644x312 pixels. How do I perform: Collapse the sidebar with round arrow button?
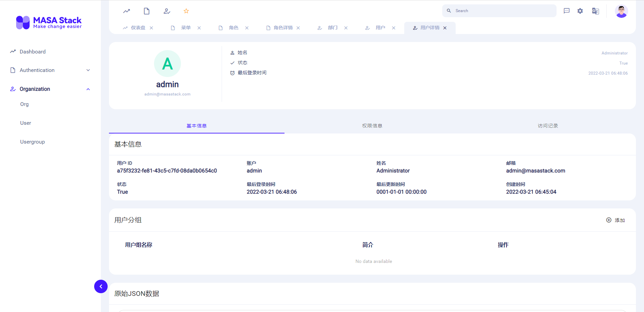(x=101, y=286)
